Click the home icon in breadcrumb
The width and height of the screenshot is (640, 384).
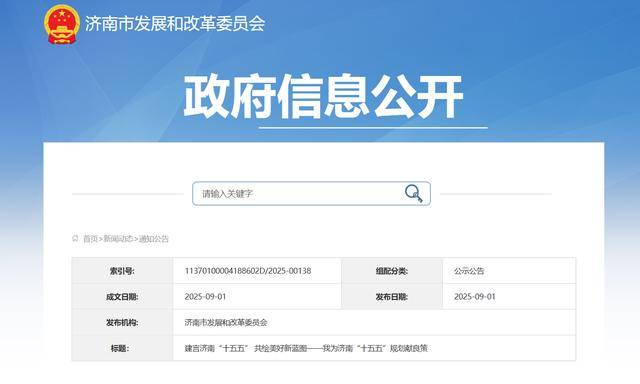[75, 238]
